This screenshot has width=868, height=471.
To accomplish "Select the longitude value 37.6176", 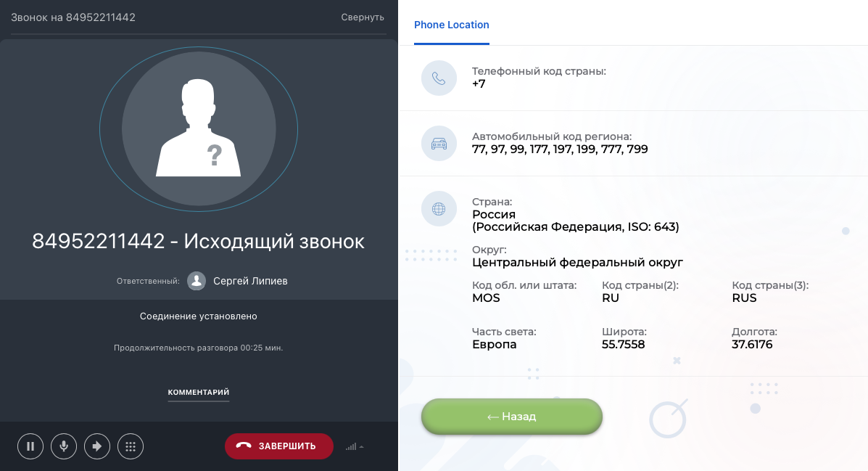I will [752, 344].
